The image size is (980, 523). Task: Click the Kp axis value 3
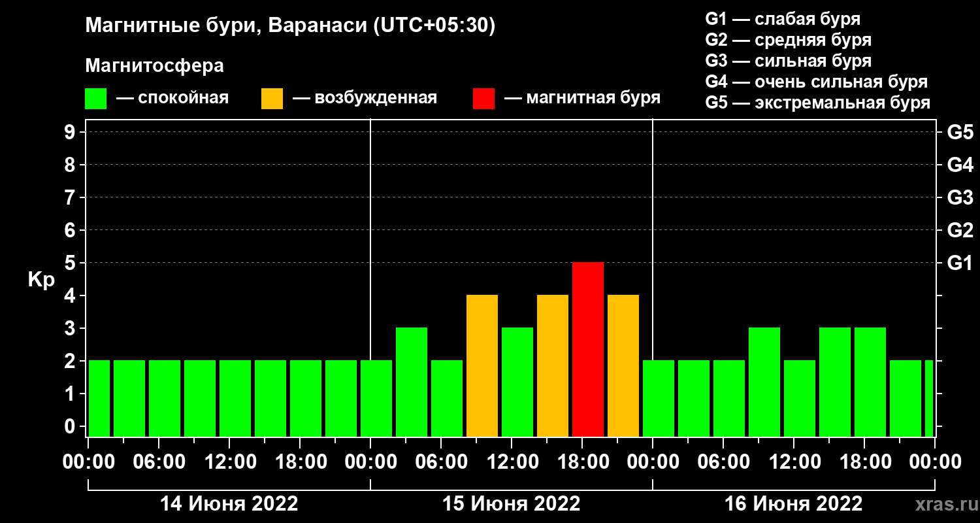(x=71, y=328)
